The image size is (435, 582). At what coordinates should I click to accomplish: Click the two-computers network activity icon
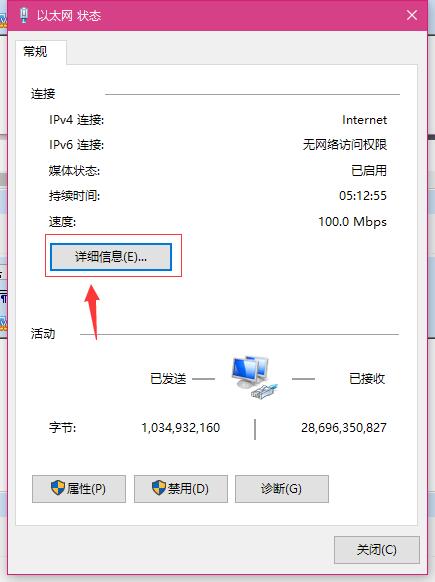click(x=255, y=377)
